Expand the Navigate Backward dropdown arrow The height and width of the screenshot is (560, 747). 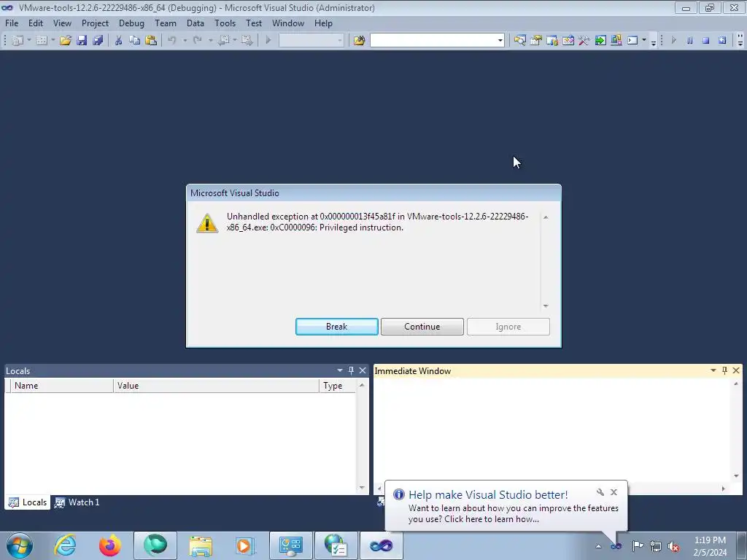point(235,41)
